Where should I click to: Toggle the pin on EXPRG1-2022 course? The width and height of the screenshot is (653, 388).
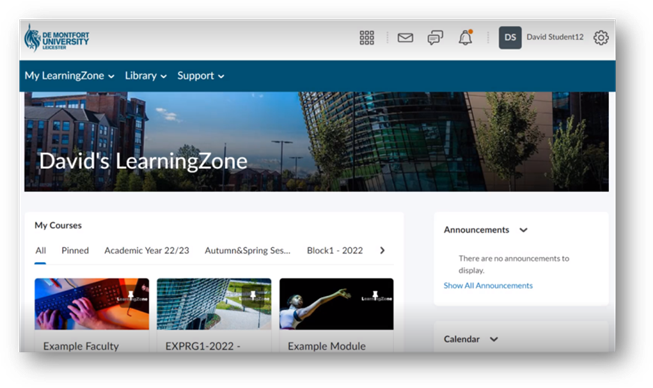pos(253,296)
